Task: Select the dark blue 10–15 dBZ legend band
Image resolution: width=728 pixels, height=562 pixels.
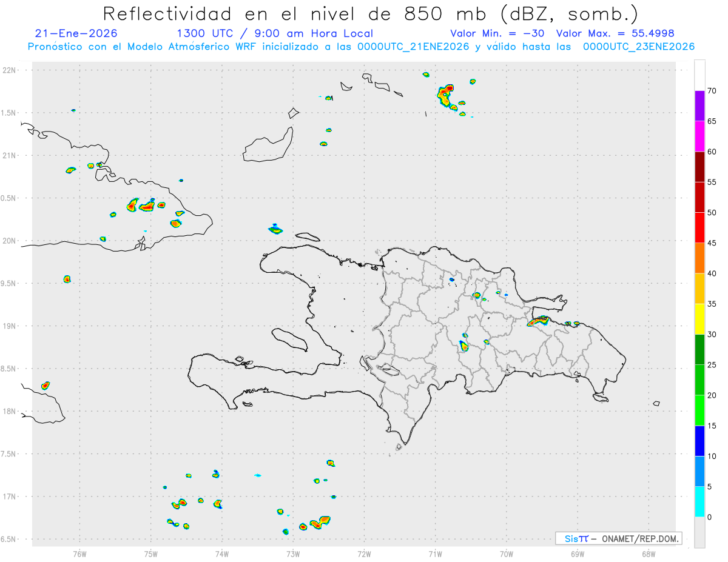Action: coord(699,441)
